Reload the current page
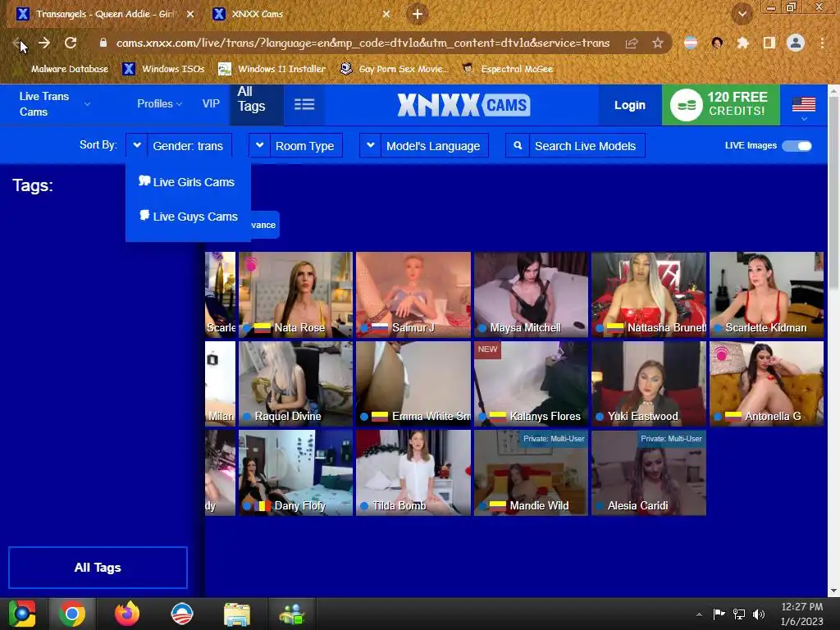Screen dimensions: 840x630 click(x=71, y=43)
